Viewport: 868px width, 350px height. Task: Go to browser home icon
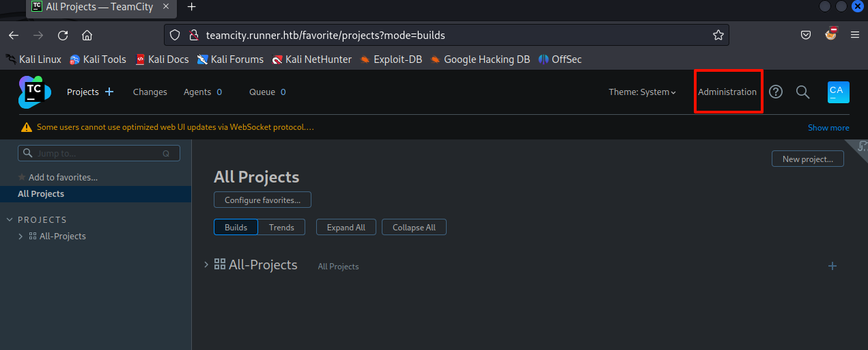[87, 35]
